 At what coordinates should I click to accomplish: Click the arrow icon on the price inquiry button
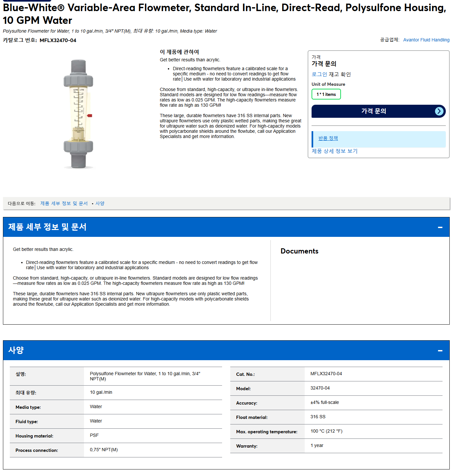pyautogui.click(x=439, y=111)
